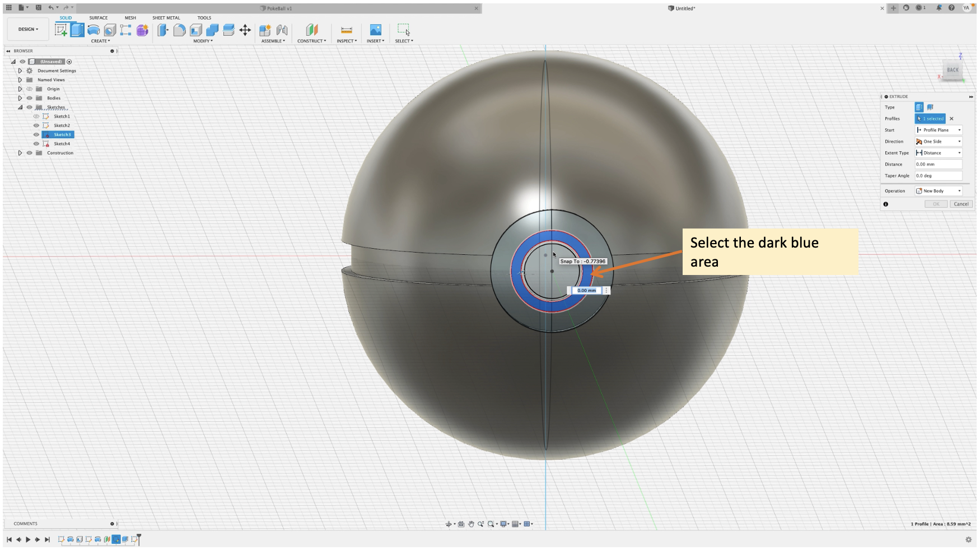
Task: Open the MODIFY menu
Action: tap(203, 41)
